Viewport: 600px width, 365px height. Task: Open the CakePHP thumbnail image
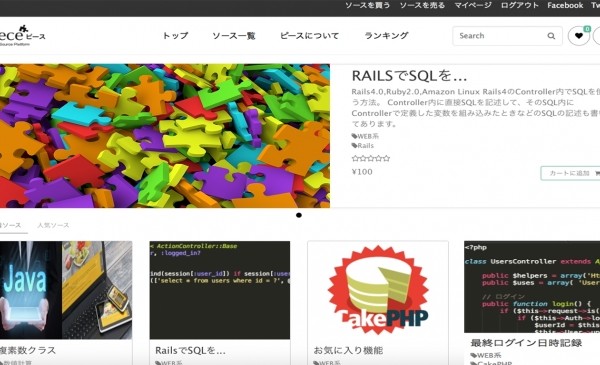(378, 290)
